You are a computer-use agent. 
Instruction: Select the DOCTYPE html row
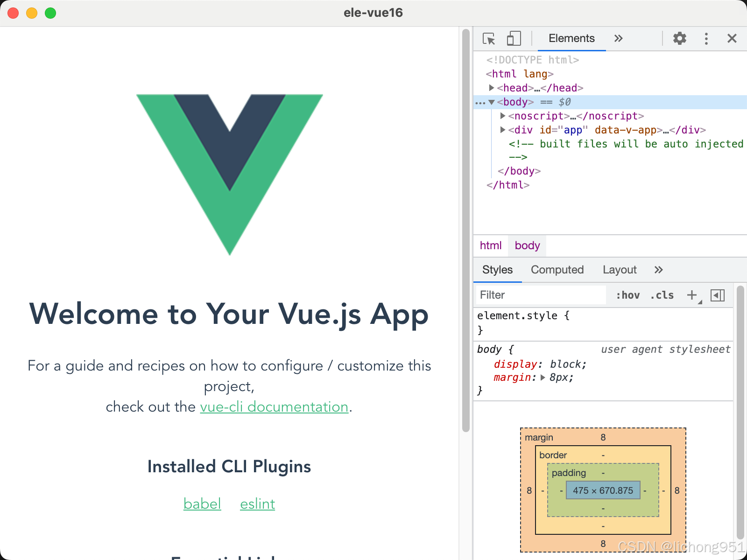point(610,60)
